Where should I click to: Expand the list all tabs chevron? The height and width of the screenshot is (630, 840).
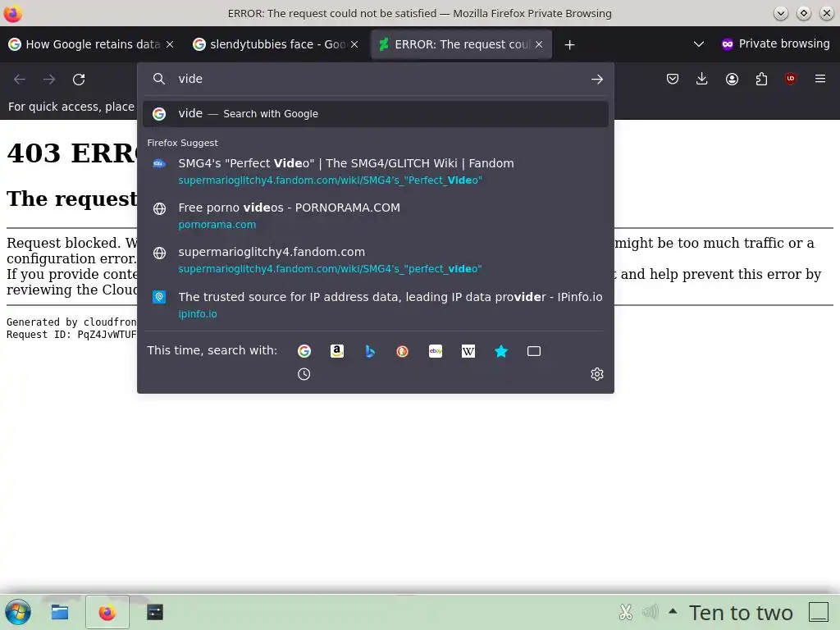coord(699,44)
